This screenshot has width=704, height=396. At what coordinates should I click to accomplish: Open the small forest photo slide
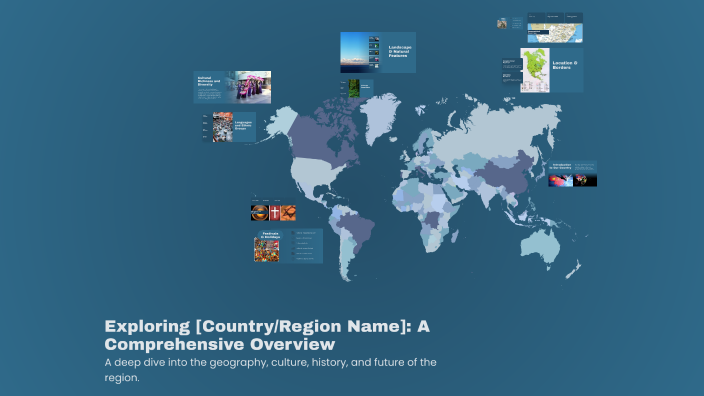[x=356, y=88]
